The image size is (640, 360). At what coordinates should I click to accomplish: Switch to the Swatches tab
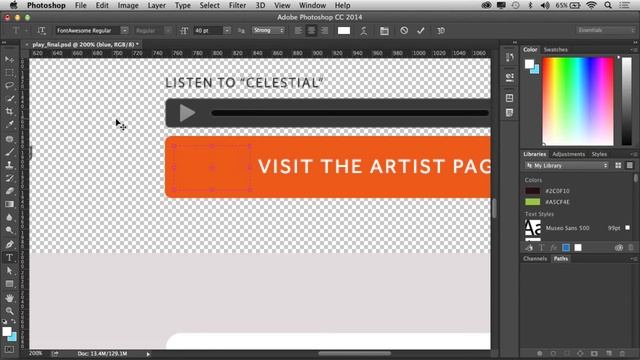556,49
